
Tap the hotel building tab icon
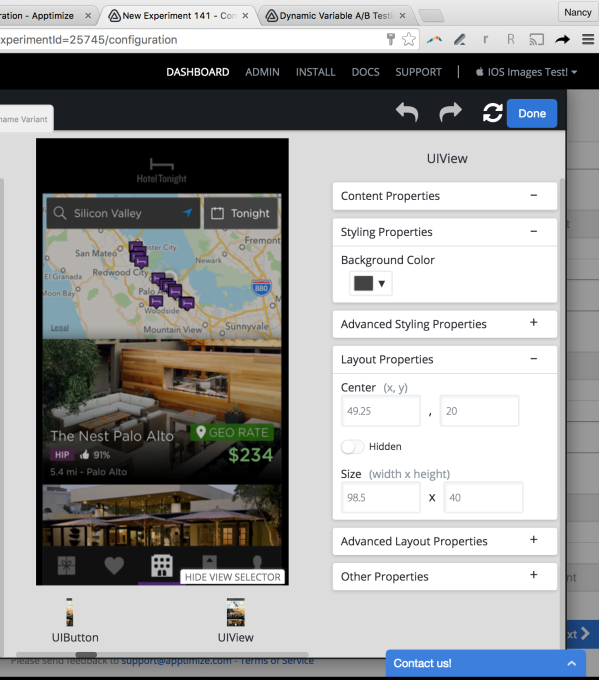click(x=162, y=566)
